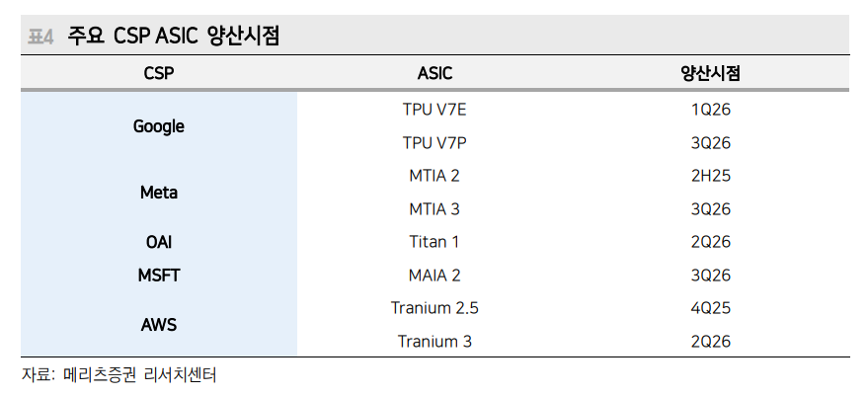Click the 표4 table number label

[39, 38]
